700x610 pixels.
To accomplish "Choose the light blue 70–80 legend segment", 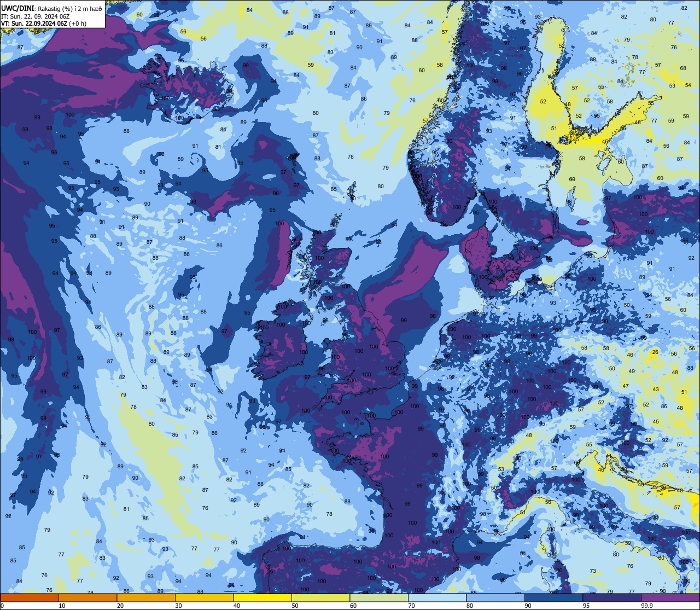I will (437, 598).
